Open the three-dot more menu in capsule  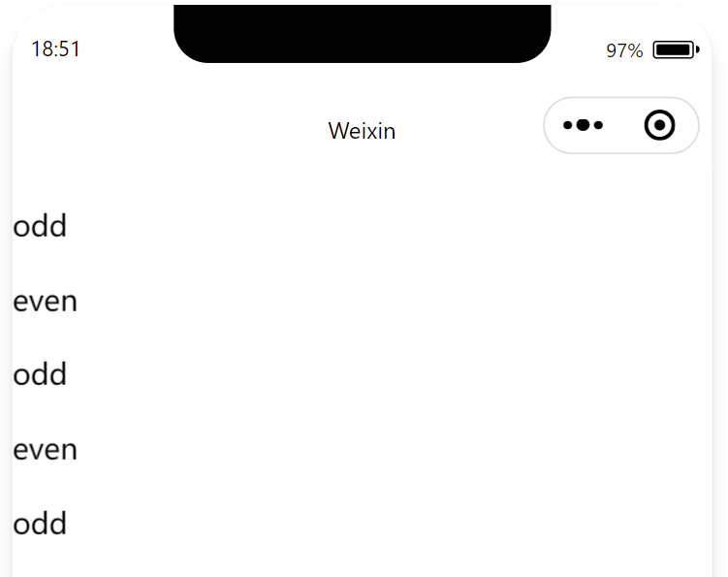pyautogui.click(x=583, y=125)
